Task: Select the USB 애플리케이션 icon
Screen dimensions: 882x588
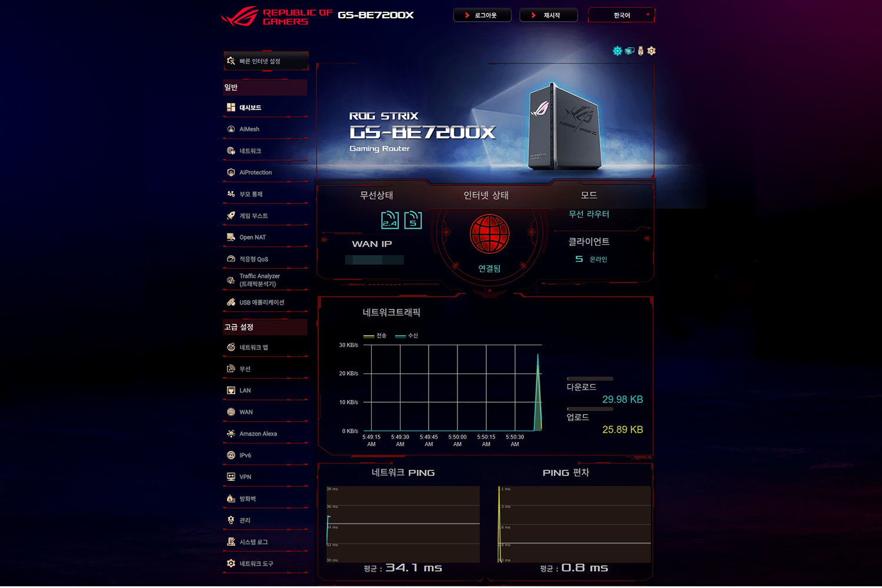Action: click(x=231, y=302)
